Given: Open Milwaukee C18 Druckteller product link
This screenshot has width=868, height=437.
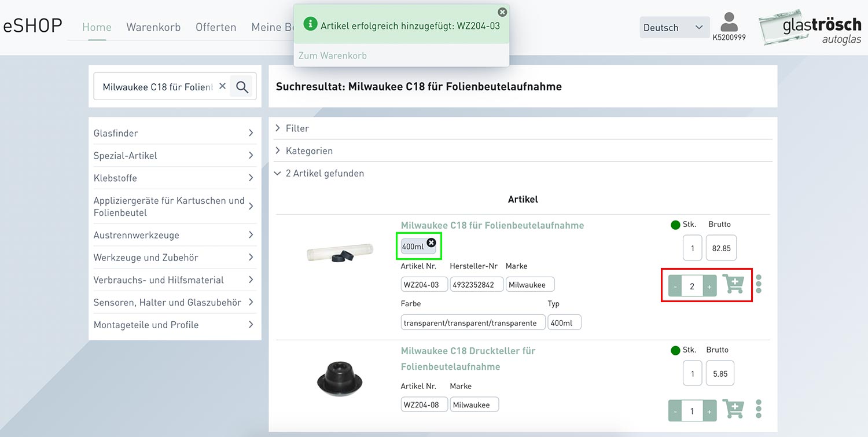Looking at the screenshot, I should coord(468,359).
